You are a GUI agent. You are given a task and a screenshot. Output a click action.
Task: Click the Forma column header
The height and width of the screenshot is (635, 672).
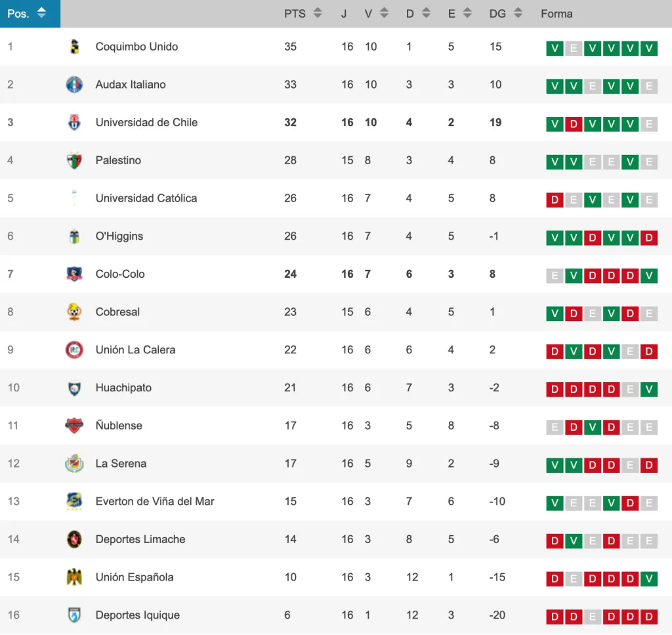556,14
